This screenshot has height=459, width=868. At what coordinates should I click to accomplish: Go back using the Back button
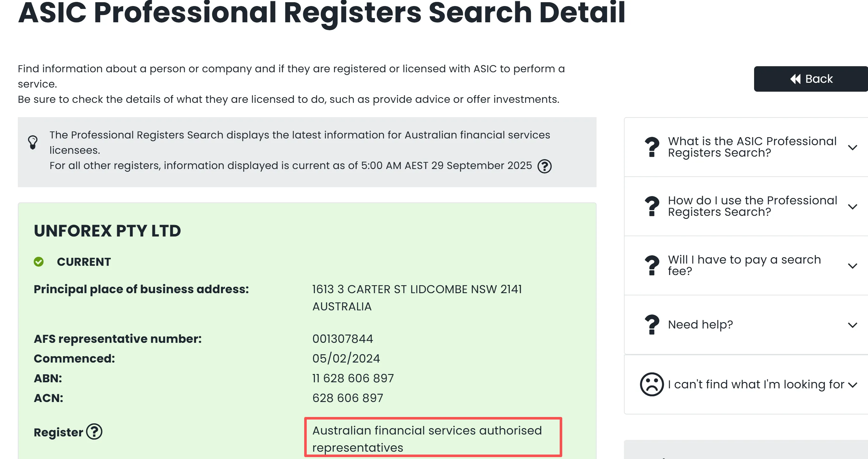pos(811,79)
